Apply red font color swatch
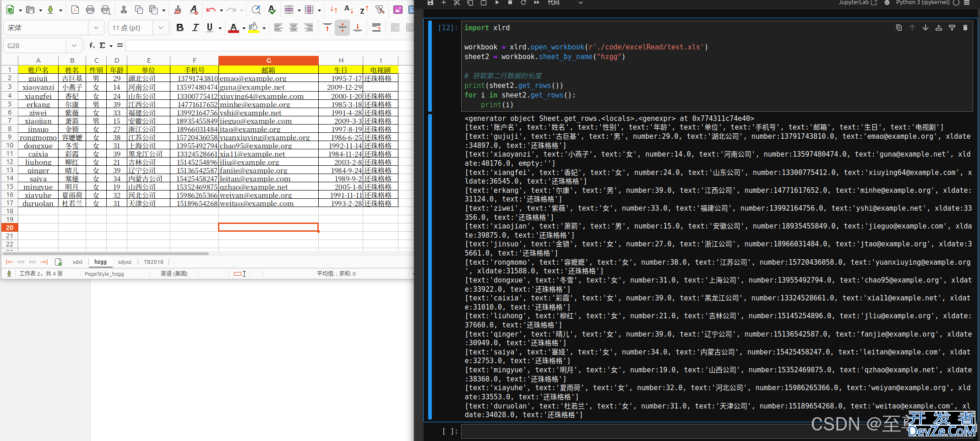980x441 pixels. pos(234,28)
